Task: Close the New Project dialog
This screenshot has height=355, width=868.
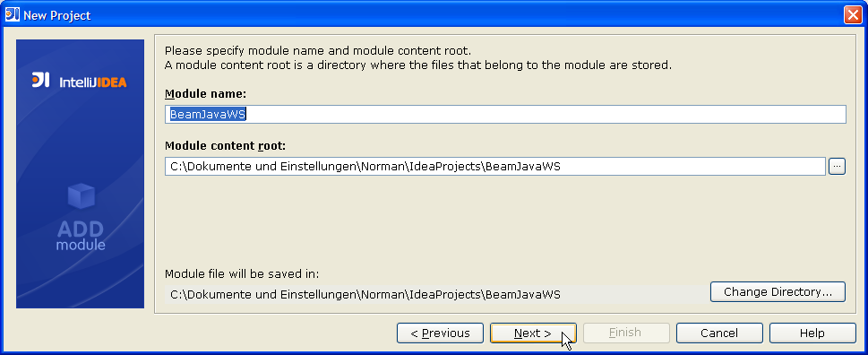Action: [853, 15]
